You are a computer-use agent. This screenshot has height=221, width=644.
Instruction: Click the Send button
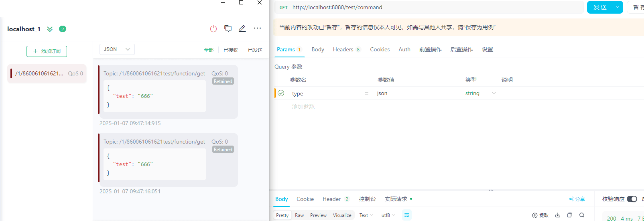coord(599,7)
